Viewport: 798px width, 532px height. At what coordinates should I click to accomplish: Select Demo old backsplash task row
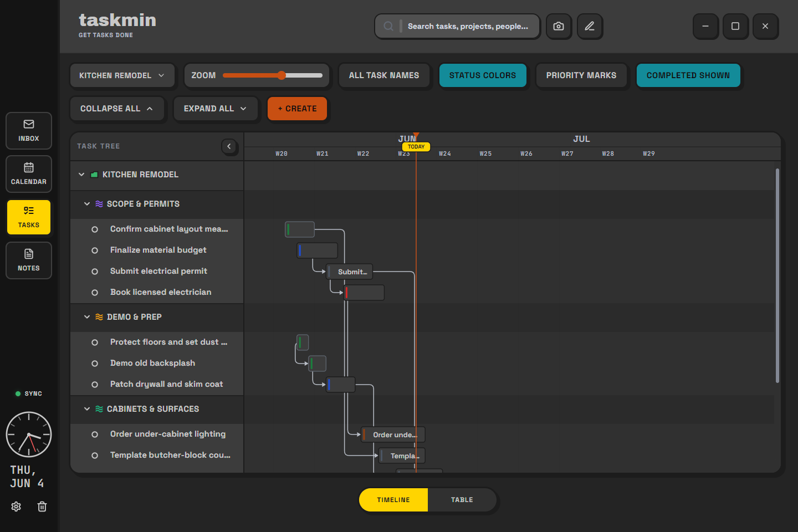point(157,364)
